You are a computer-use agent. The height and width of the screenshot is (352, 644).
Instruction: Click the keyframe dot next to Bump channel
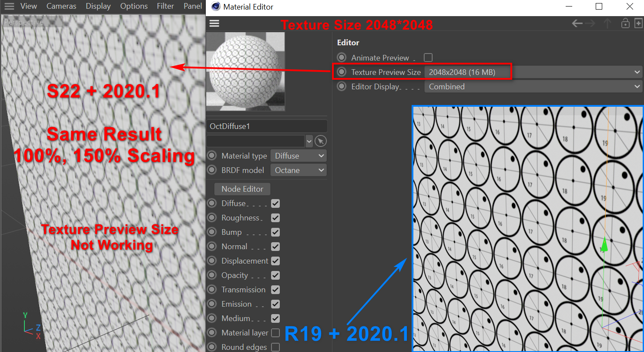pyautogui.click(x=212, y=232)
